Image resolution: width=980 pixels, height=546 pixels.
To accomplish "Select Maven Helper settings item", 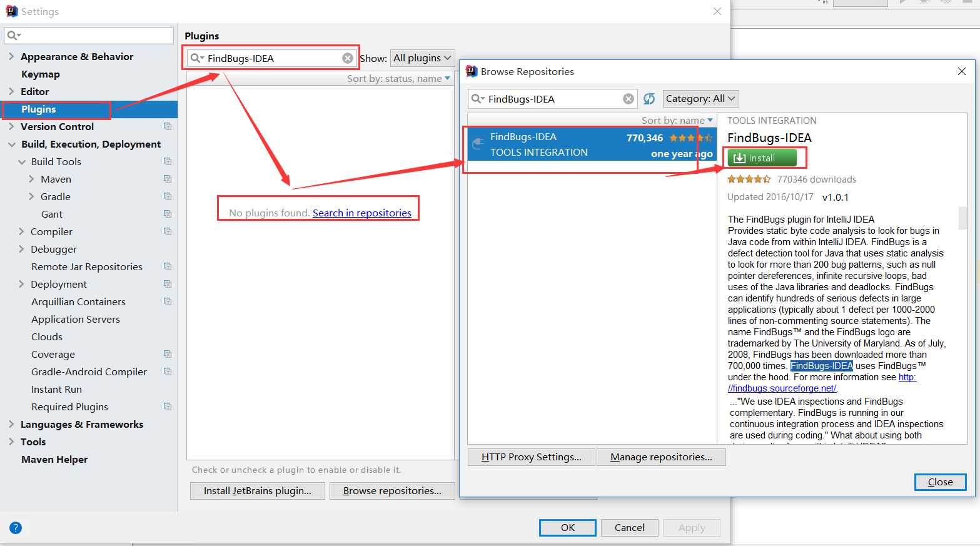I will pyautogui.click(x=54, y=459).
